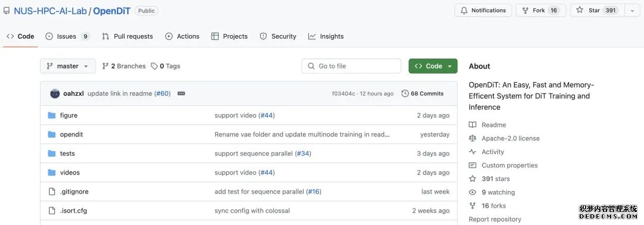Image resolution: width=644 pixels, height=225 pixels.
Task: Open the figure folder
Action: click(69, 115)
